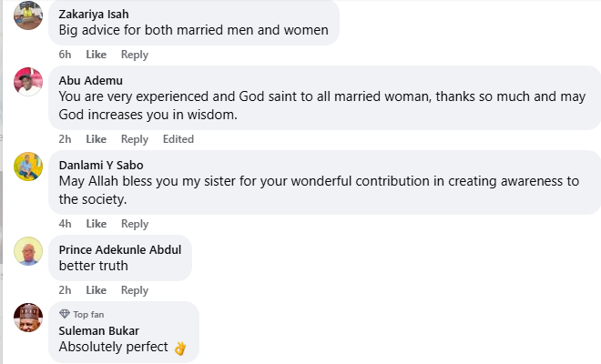Like Abu Ademu's comment
This screenshot has height=364, width=601.
point(96,139)
